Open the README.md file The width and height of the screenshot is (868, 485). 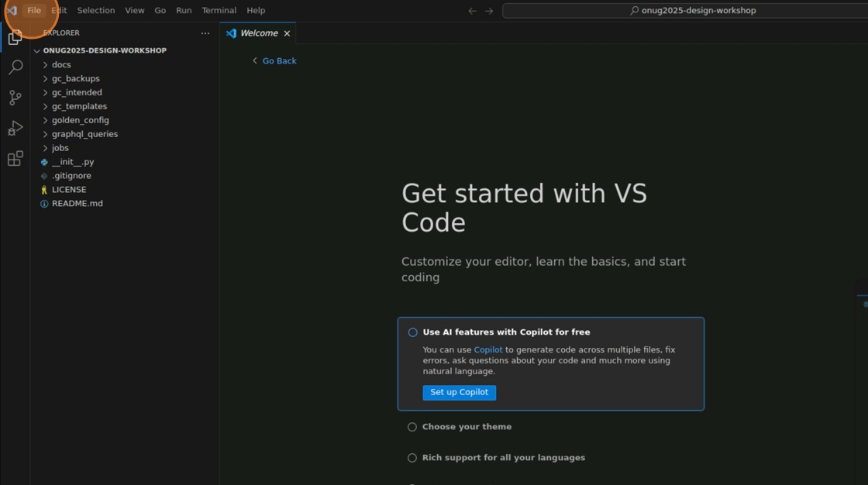pos(77,203)
